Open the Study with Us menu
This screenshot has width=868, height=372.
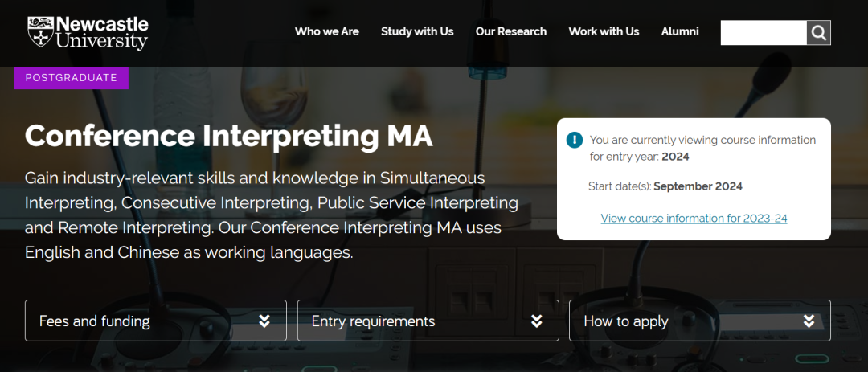pos(417,31)
